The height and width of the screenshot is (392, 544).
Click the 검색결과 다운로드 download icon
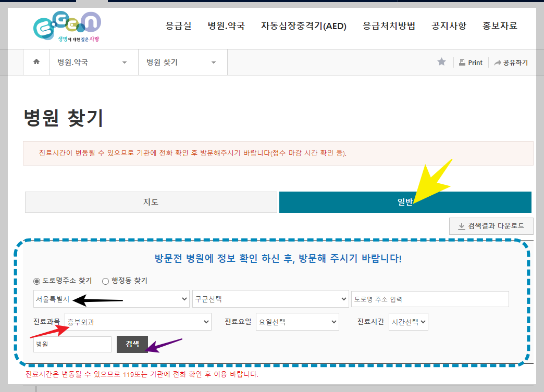[462, 226]
